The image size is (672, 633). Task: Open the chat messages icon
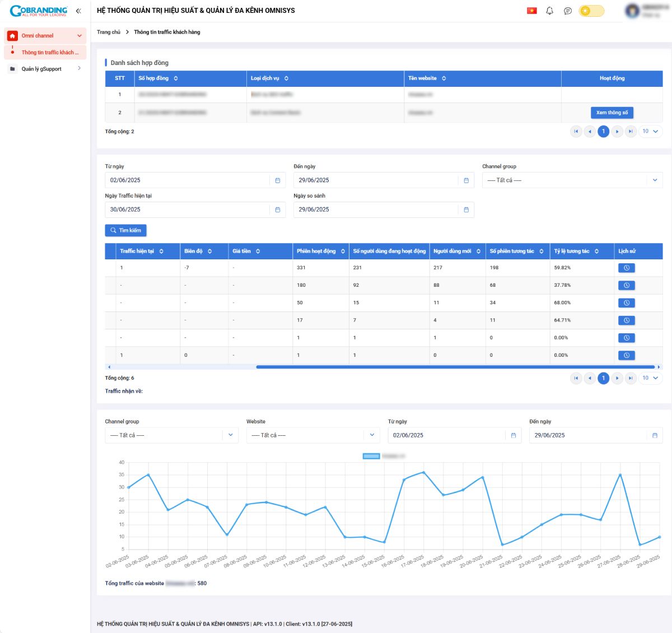tap(567, 11)
